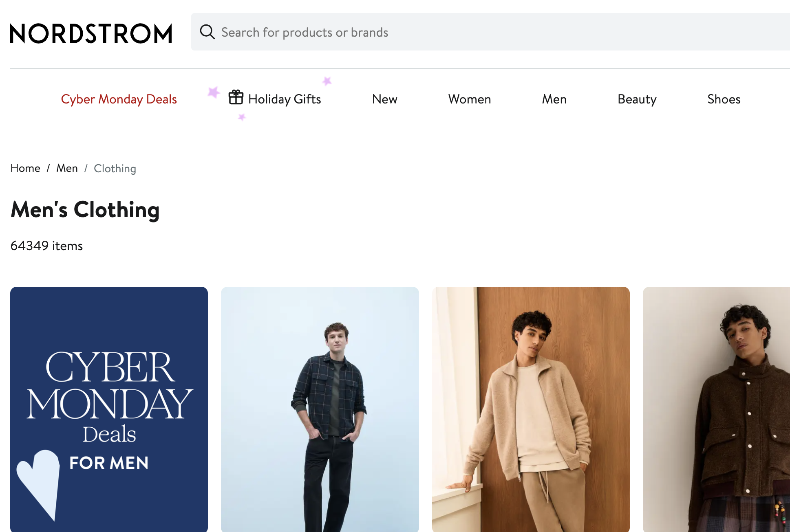Click the Nordstrom logo
Image resolution: width=790 pixels, height=532 pixels.
91,33
